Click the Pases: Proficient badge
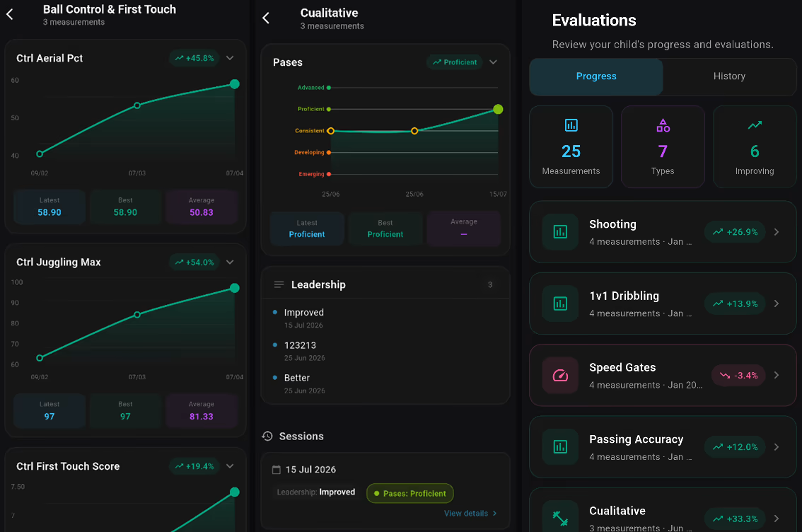 [409, 493]
